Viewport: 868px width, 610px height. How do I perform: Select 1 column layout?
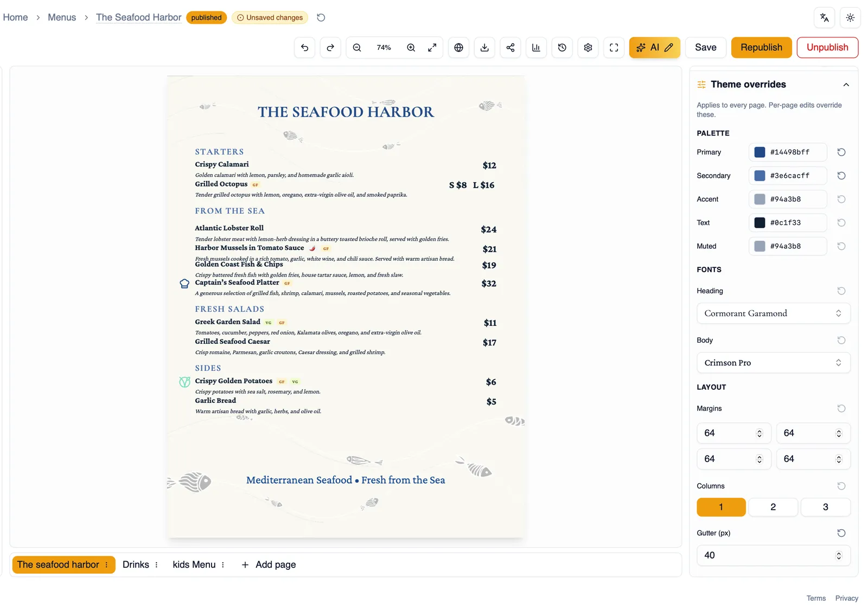click(x=721, y=507)
